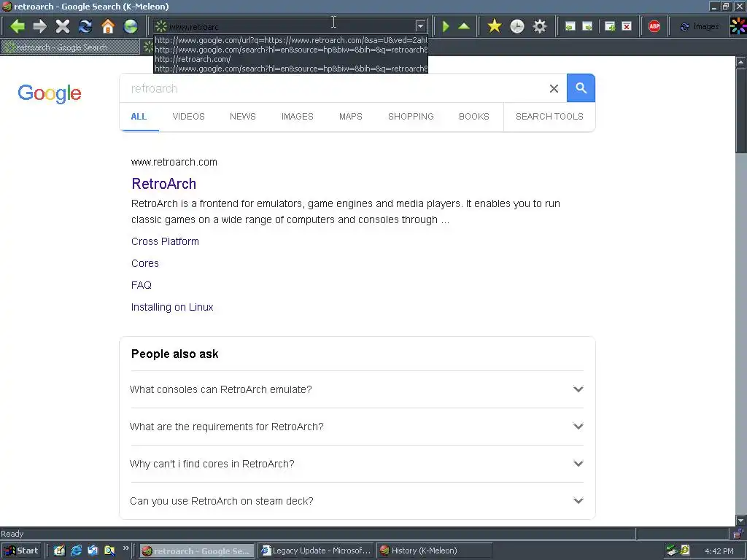Launch Internet Explorer from Quick Launch
Screen dimensions: 747x560
(76, 551)
